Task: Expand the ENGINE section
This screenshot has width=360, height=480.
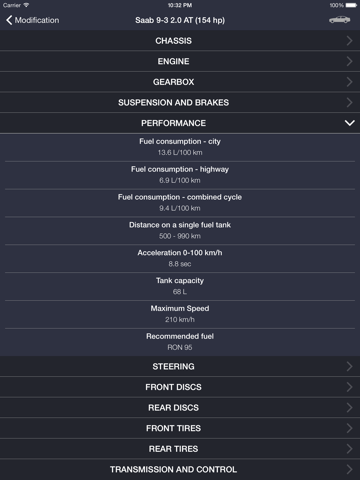Action: (180, 61)
